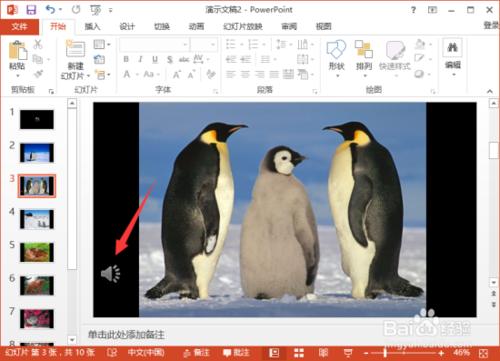Screen dimensions: 500x361
Task: Increase font size with larger A icon
Action: coord(176,74)
